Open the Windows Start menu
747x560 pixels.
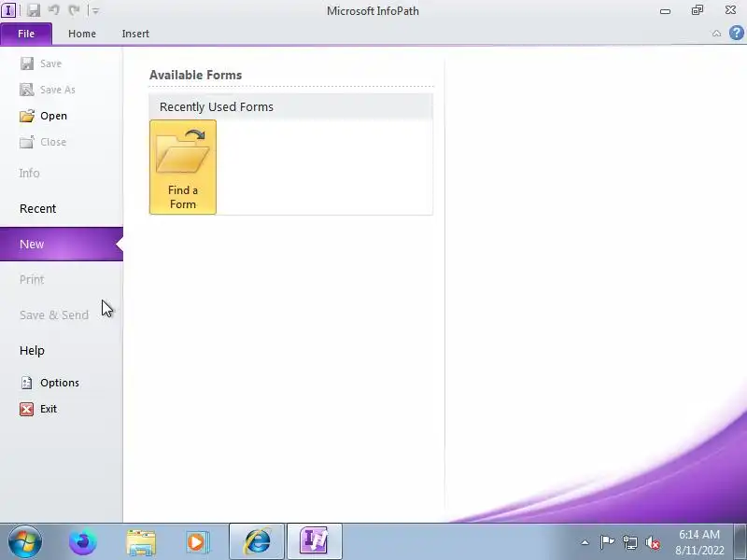pyautogui.click(x=25, y=541)
